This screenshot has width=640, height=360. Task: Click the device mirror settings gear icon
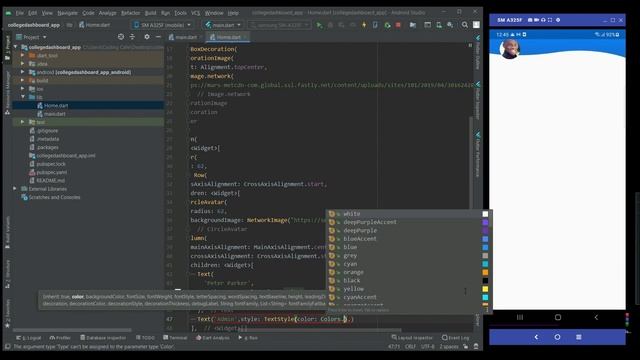click(558, 20)
